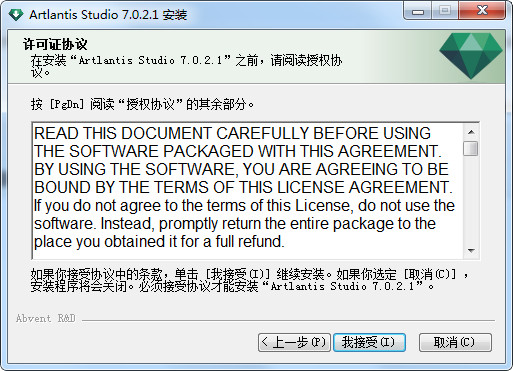The image size is (513, 371).
Task: Click the Abvent R&D branding text
Action: point(46,318)
